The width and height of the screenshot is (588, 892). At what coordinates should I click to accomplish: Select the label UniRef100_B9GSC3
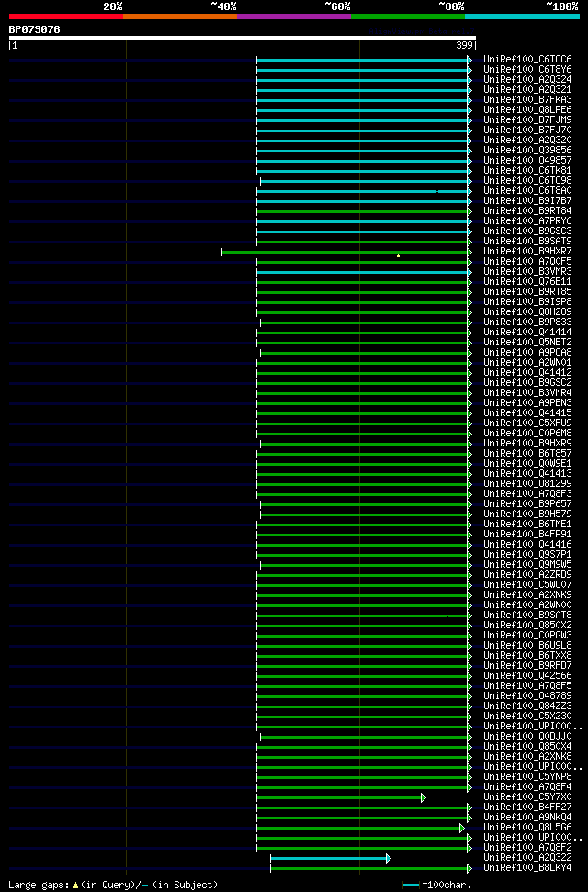coord(527,231)
